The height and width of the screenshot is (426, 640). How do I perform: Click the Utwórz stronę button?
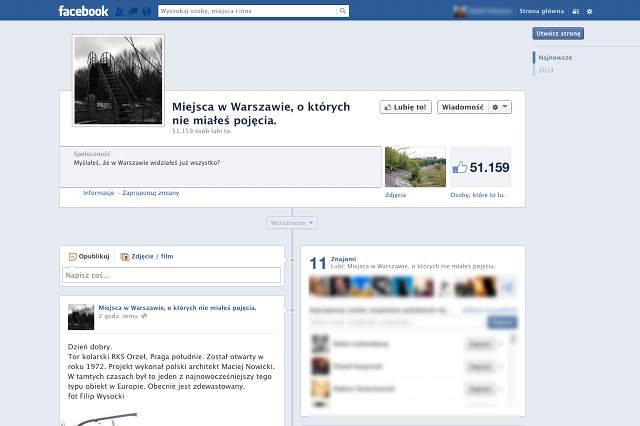[x=558, y=33]
